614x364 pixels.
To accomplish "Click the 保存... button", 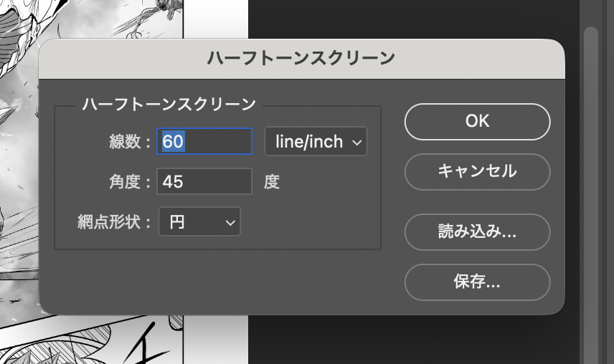I will click(x=477, y=282).
